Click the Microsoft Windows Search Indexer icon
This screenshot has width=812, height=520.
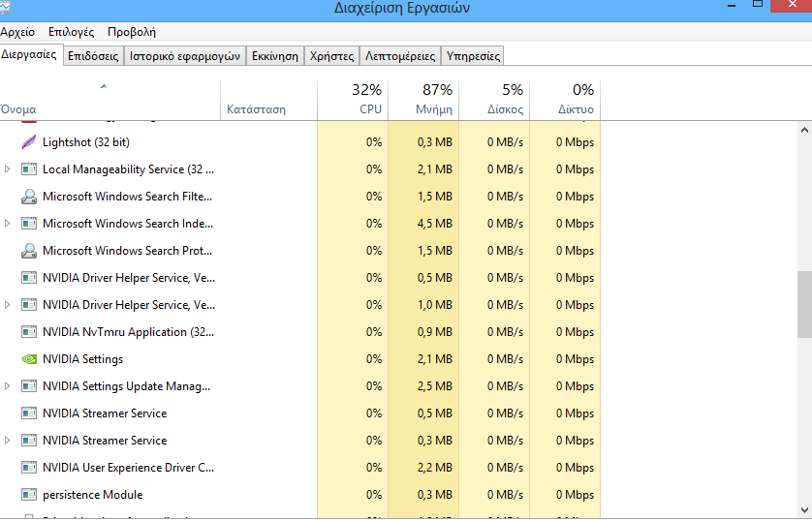click(28, 224)
